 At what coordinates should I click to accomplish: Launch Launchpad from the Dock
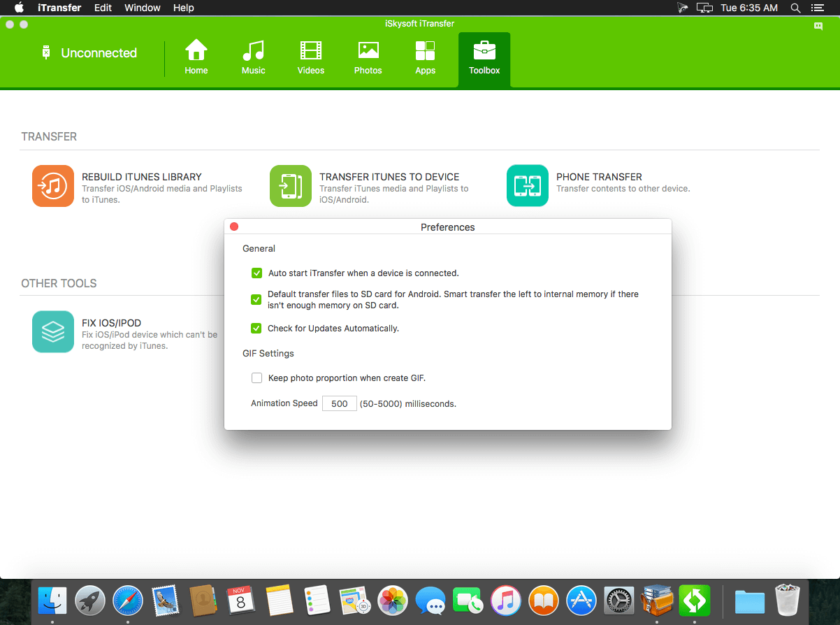tap(90, 601)
